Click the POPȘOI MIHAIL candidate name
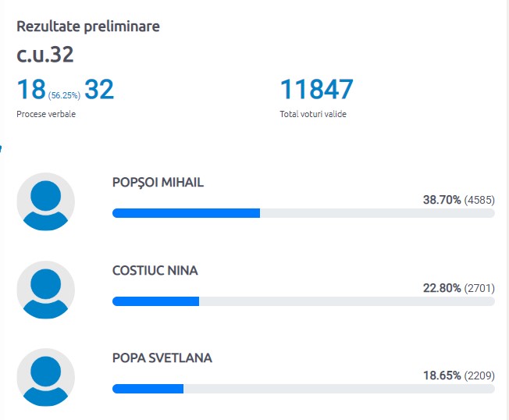The height and width of the screenshot is (420, 509). (x=158, y=183)
